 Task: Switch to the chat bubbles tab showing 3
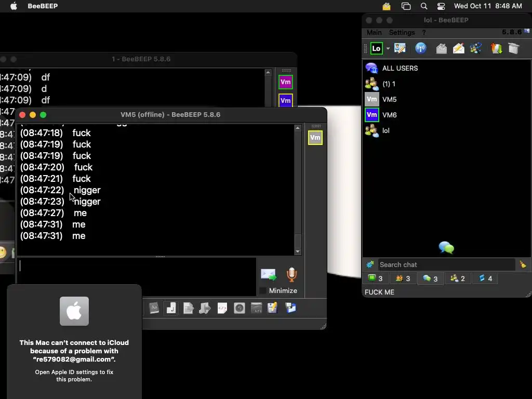tap(430, 278)
